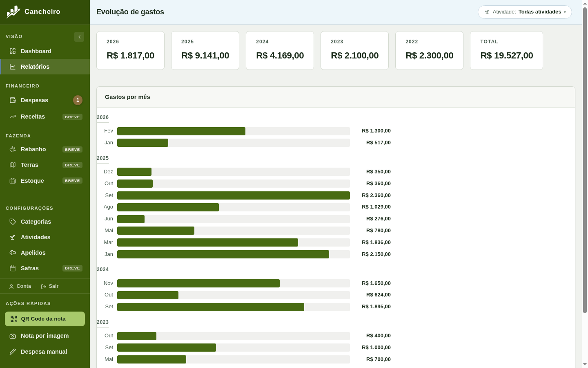
Task: Go to Dashboard in the sidebar
Action: click(x=45, y=51)
